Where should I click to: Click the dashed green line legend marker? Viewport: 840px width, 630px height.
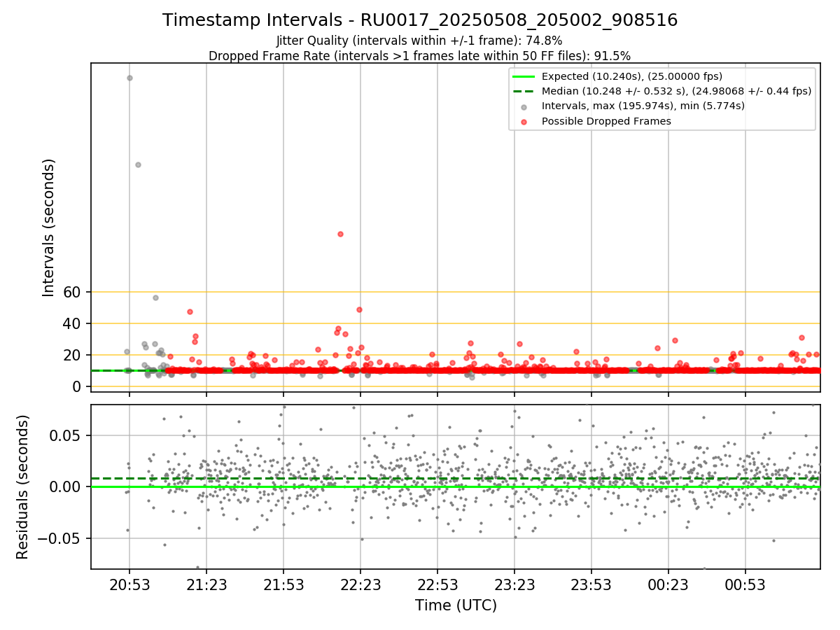pyautogui.click(x=524, y=91)
